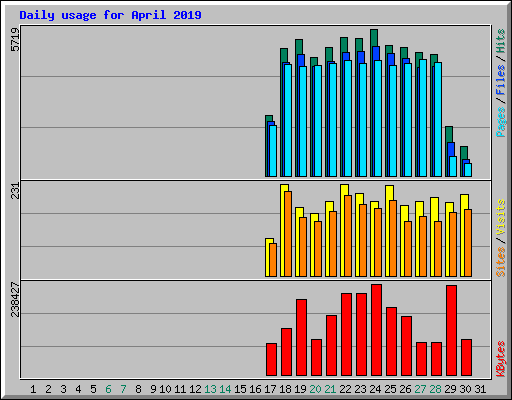512x400 pixels.
Task: Click the green weekend day label 21
Action: (330, 389)
